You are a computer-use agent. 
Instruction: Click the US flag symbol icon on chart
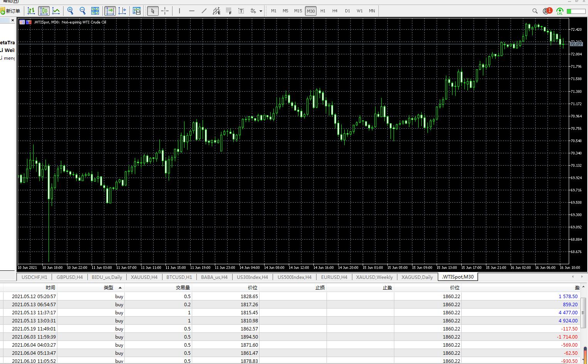tap(28, 22)
